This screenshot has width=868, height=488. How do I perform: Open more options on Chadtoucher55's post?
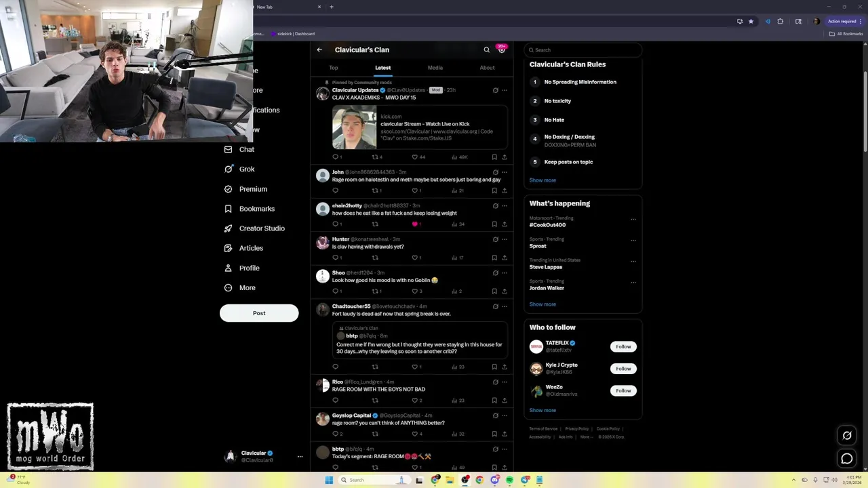[505, 306]
